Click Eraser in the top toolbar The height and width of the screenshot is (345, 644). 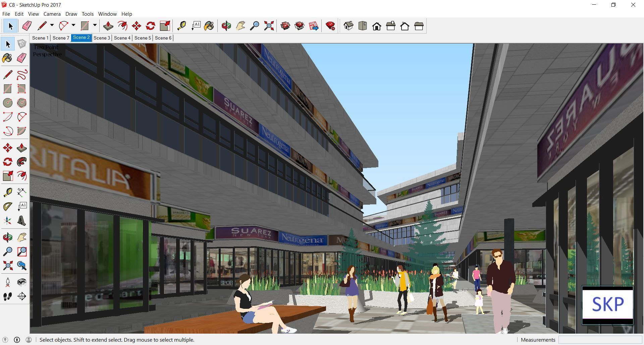27,26
